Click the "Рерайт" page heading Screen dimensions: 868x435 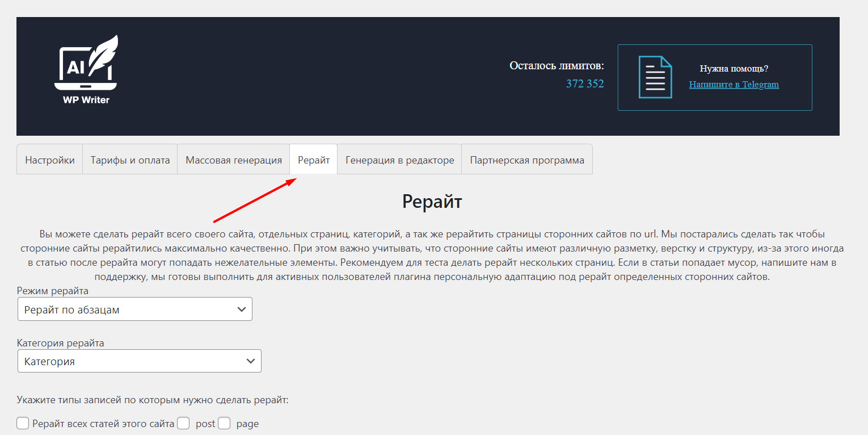432,202
